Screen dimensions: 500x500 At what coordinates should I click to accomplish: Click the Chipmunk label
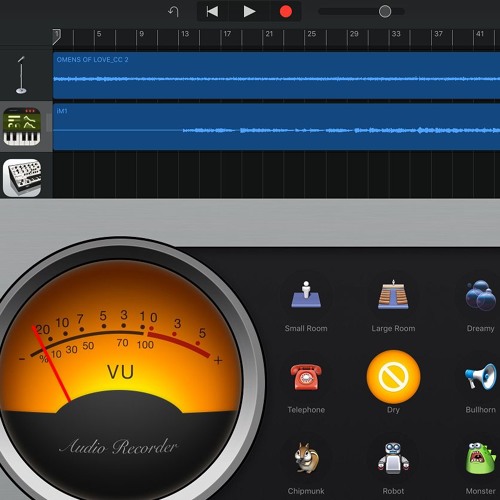pos(306,491)
